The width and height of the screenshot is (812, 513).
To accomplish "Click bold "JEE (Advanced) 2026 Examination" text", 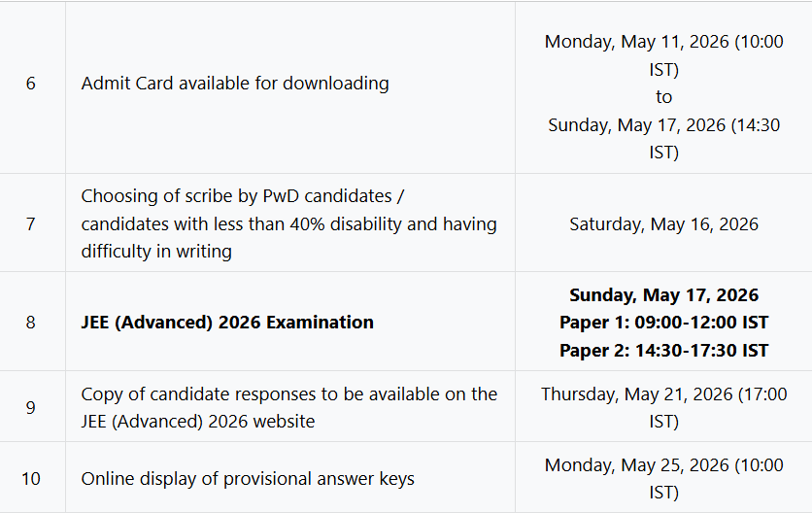I will click(227, 323).
